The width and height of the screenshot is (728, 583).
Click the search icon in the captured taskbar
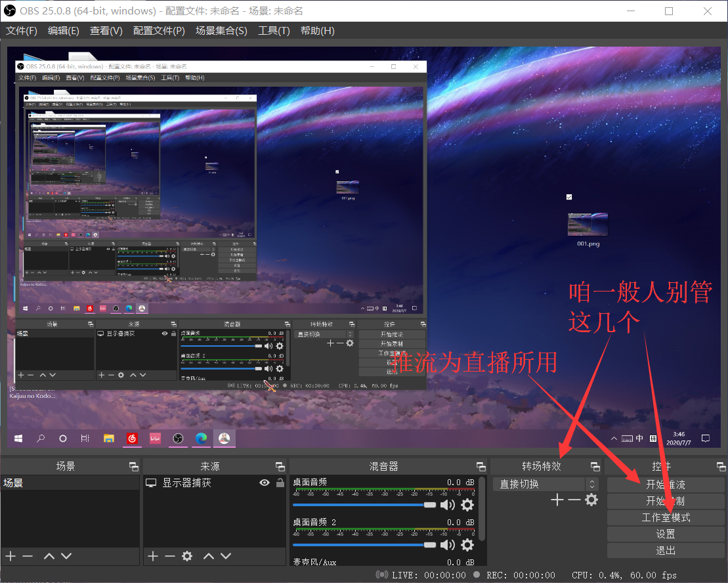tap(41, 438)
